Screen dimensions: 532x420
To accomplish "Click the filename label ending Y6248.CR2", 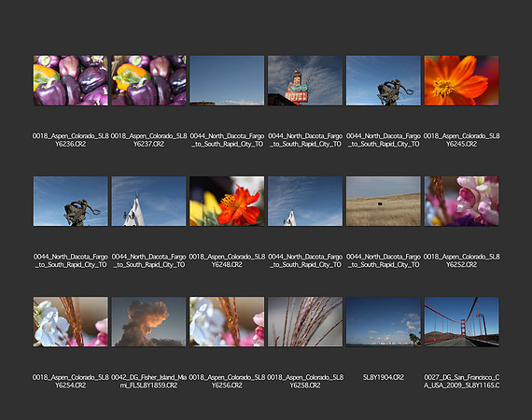I will coord(227,260).
